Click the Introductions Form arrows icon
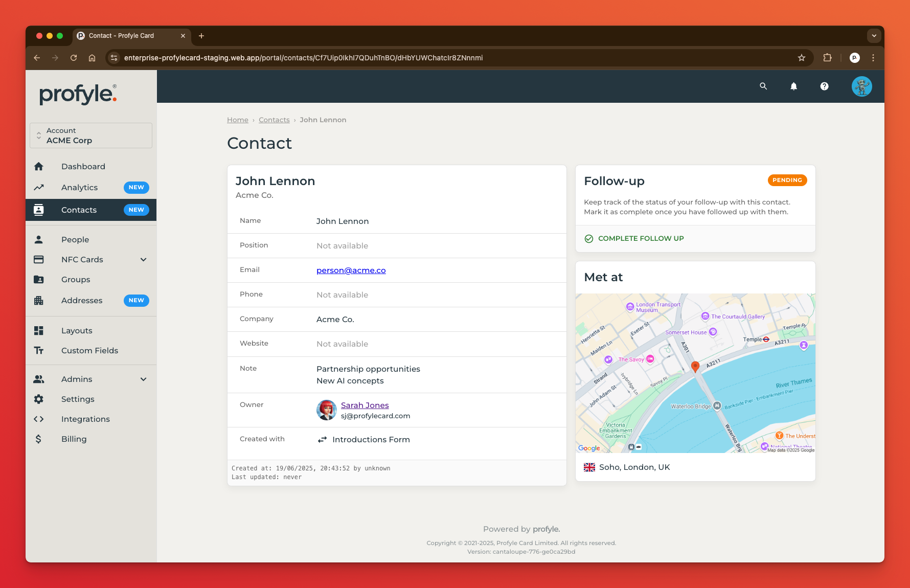The image size is (910, 588). click(322, 440)
